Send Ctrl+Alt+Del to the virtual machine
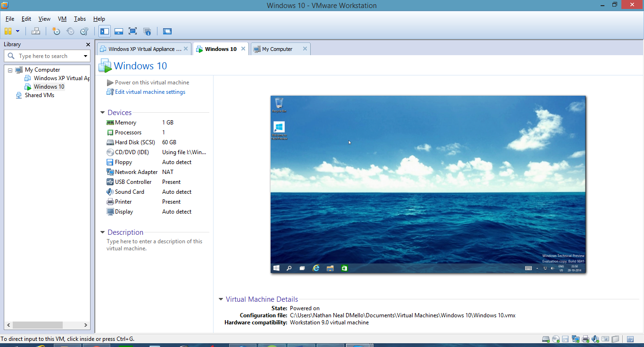 click(x=36, y=31)
